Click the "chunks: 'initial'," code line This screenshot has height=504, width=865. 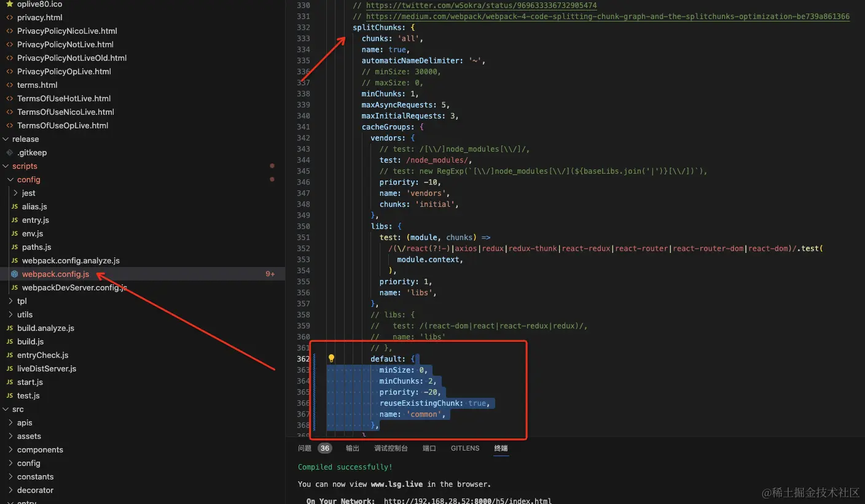point(419,204)
